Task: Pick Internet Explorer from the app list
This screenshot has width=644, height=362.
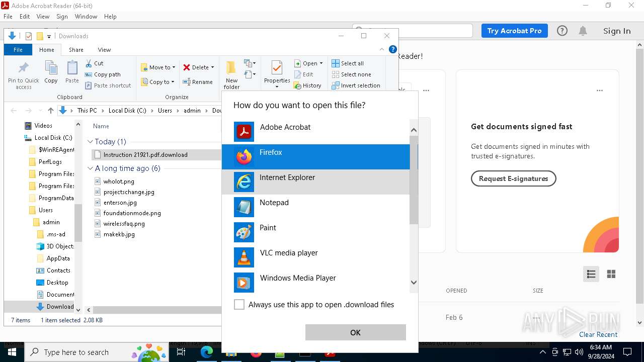Action: tap(315, 182)
